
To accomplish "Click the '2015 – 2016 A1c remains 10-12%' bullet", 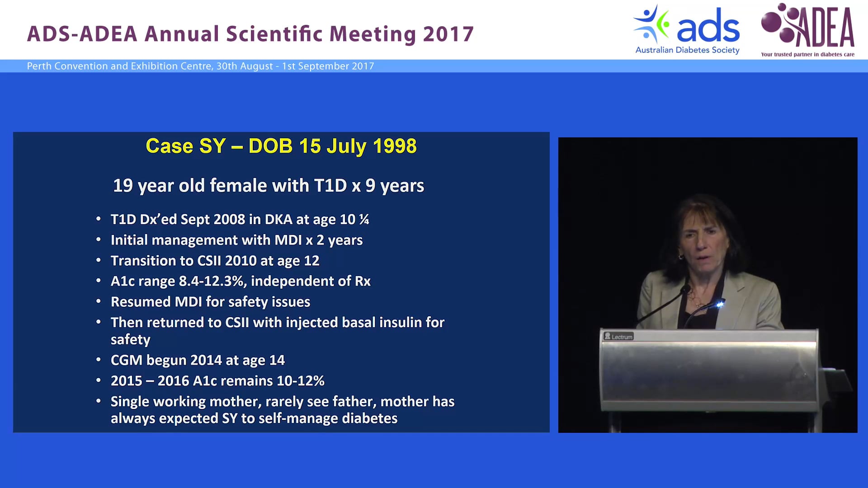I will tap(217, 380).
